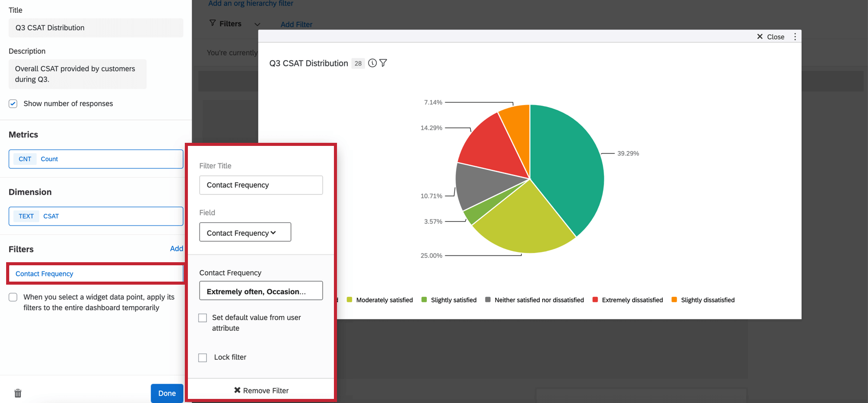Viewport: 868px width, 403px height.
Task: Open the CNT Count metric selector
Action: [96, 159]
